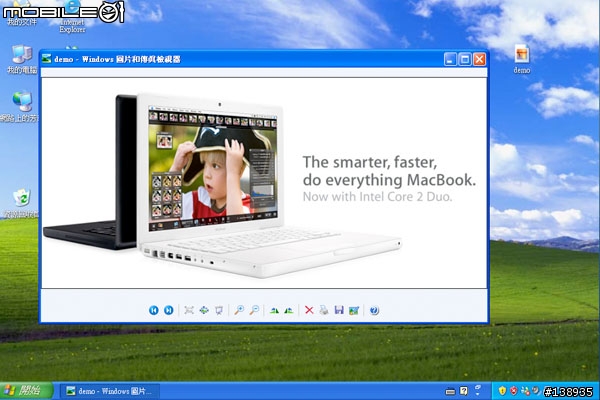
Task: Print the image using printer icon
Action: pos(324,310)
